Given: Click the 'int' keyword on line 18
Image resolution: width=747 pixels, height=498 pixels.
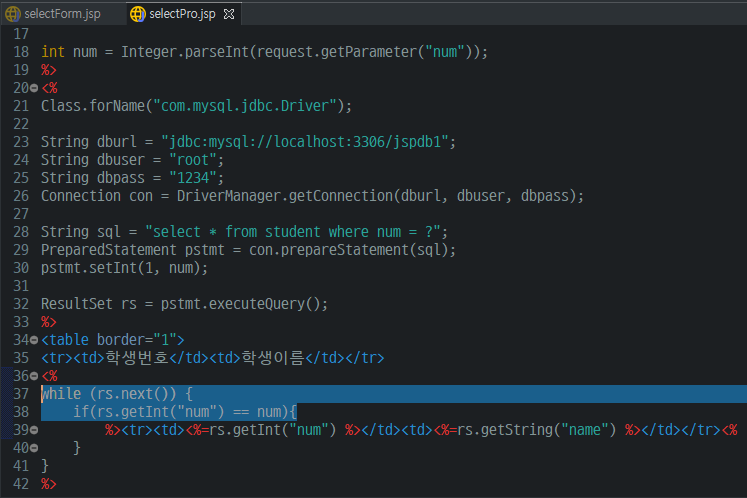Looking at the screenshot, I should (x=53, y=52).
